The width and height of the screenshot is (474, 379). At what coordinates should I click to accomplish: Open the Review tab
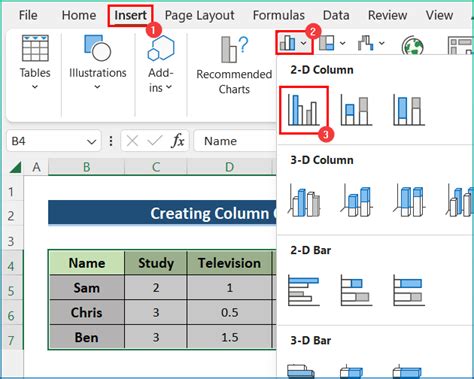coord(387,15)
